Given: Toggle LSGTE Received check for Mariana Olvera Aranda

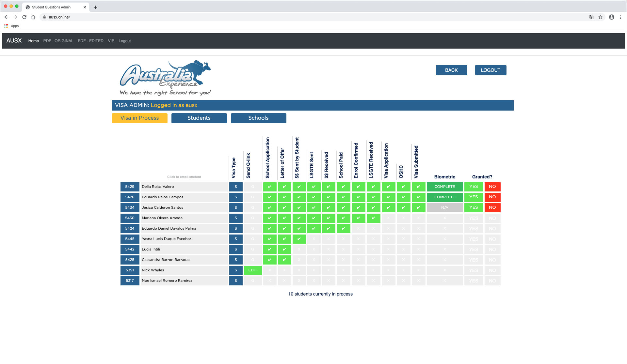Looking at the screenshot, I should pos(373,218).
